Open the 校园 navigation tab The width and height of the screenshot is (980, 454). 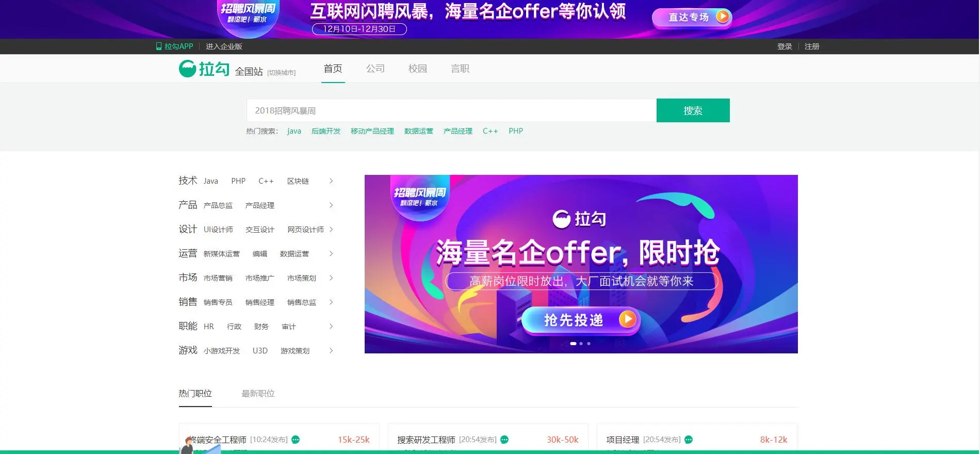(x=418, y=69)
